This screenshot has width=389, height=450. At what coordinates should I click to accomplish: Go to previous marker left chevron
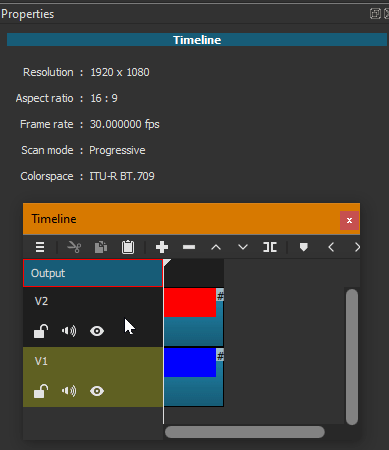tap(331, 247)
